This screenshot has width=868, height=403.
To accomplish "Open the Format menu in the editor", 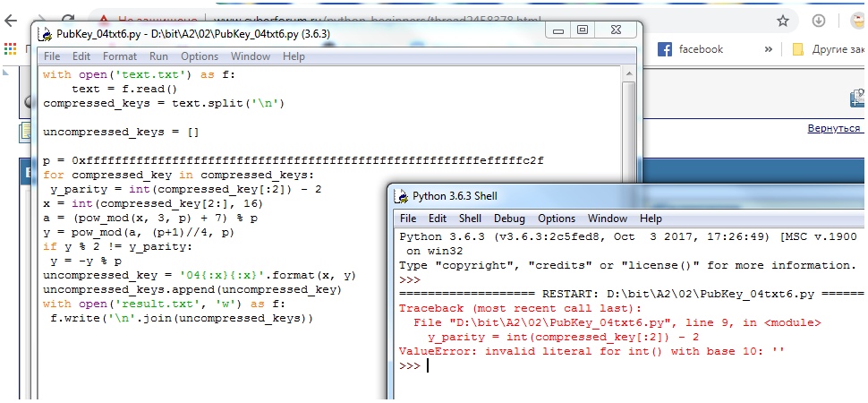I will point(120,56).
